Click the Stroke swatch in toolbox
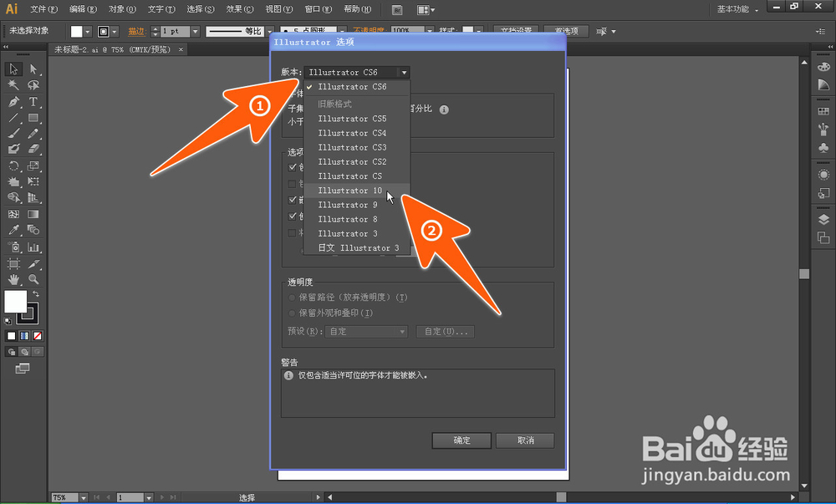This screenshot has height=504, width=836. [28, 313]
